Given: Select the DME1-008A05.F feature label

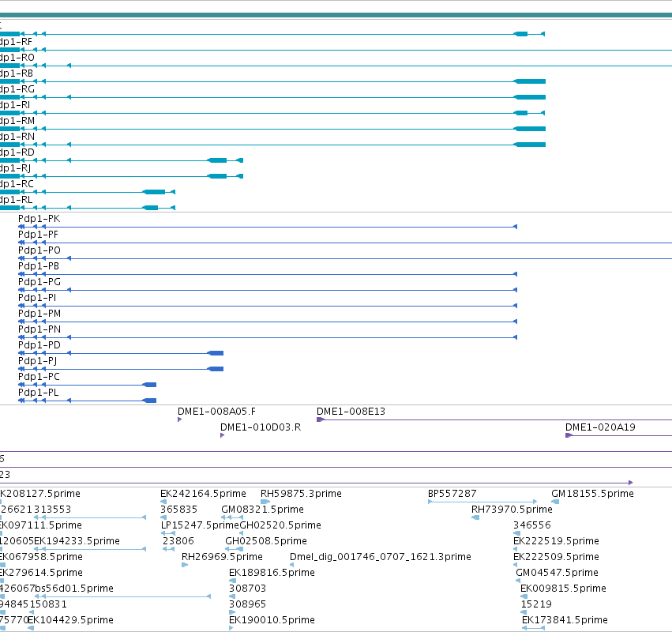Looking at the screenshot, I should coord(217,412).
